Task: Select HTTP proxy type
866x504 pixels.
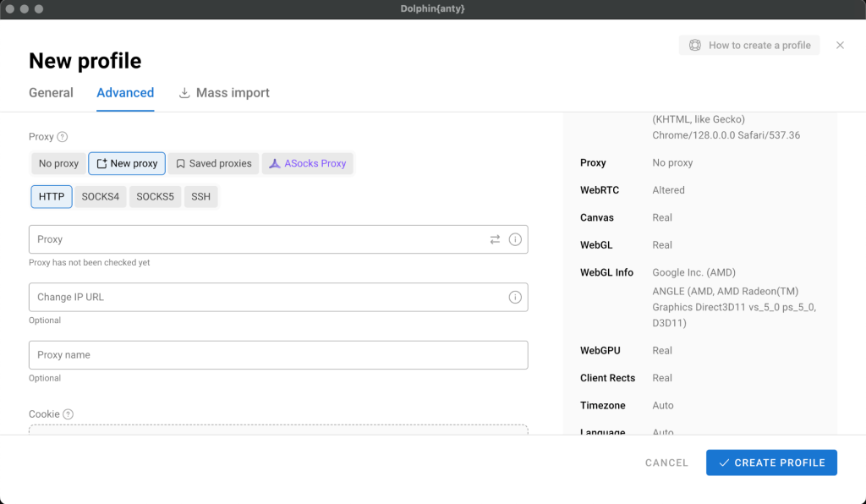Action: click(52, 196)
